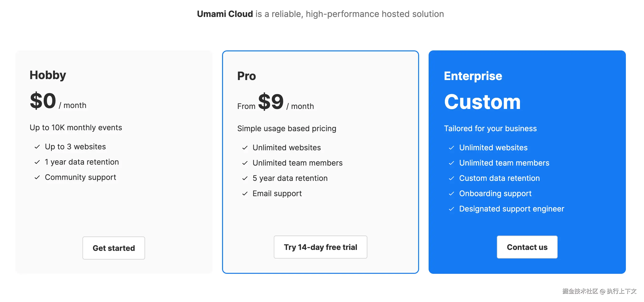Click the checkmark beside 5 year data retention
Screen dimensions: 644x302
(x=245, y=178)
